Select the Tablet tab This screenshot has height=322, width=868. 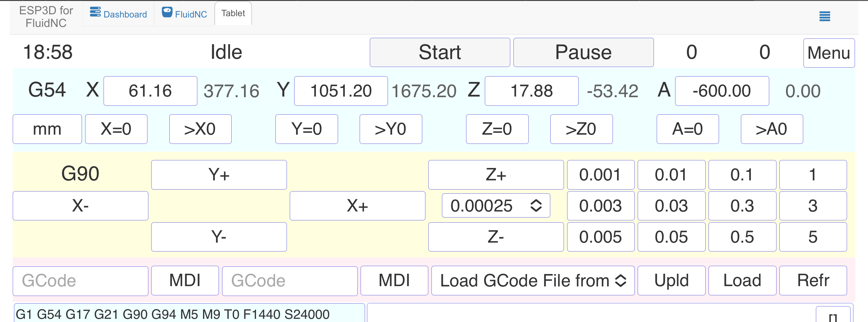tap(233, 13)
